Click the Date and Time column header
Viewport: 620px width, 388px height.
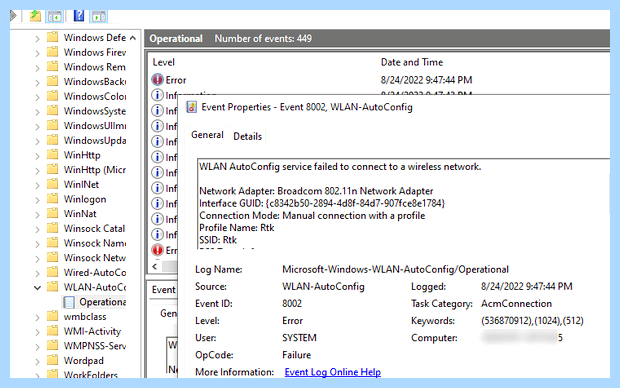point(412,62)
